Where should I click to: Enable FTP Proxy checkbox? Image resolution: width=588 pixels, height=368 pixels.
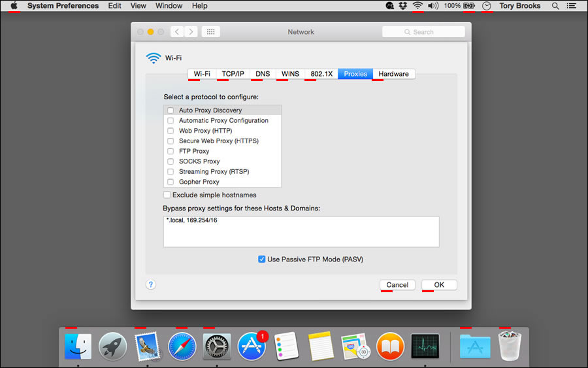tap(171, 151)
